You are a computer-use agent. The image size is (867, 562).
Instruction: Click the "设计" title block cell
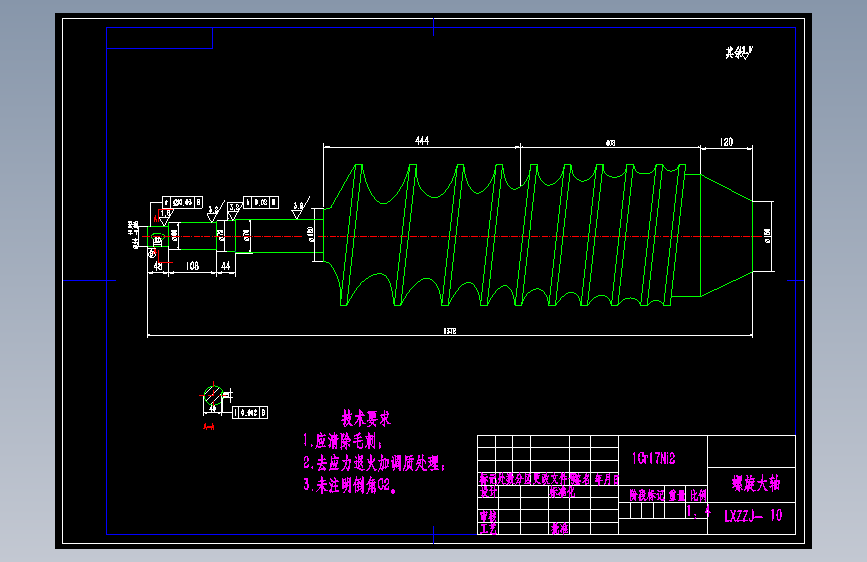click(x=488, y=492)
